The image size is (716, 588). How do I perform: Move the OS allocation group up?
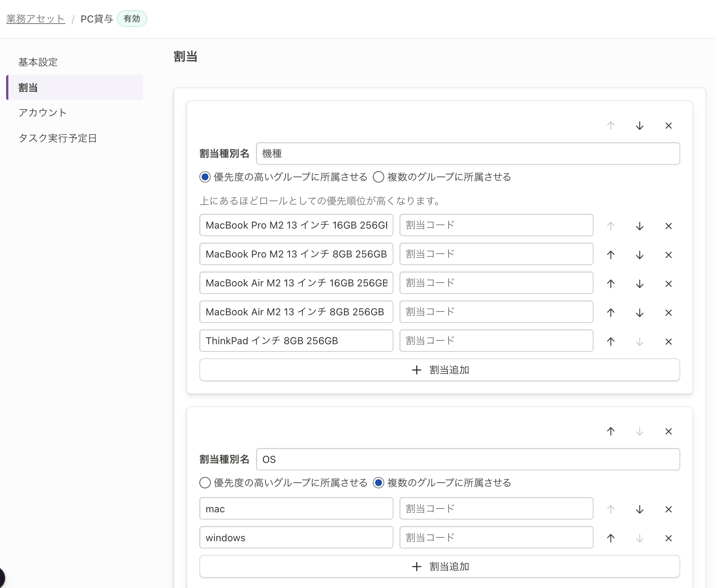tap(611, 431)
